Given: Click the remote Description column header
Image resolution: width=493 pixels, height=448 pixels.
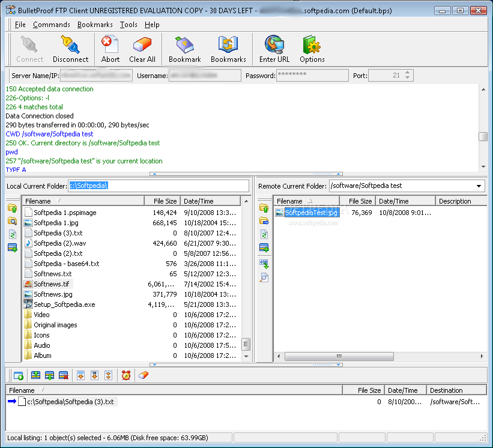Looking at the screenshot, I should [x=461, y=201].
